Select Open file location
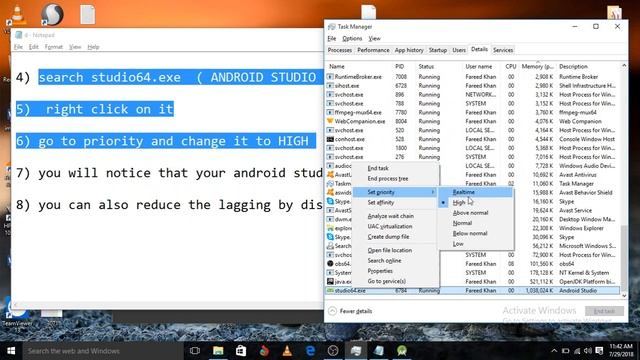Screen dimensions: 640x360 tap(390, 250)
